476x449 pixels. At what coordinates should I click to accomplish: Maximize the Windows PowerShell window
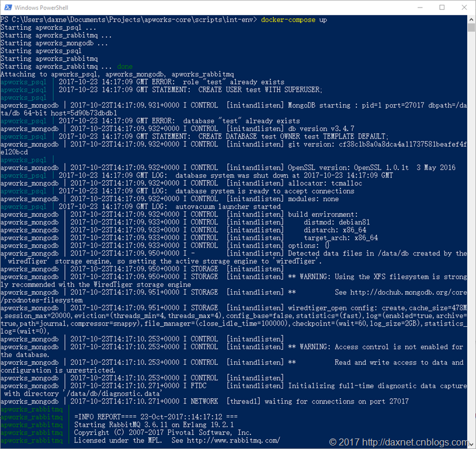point(442,7)
